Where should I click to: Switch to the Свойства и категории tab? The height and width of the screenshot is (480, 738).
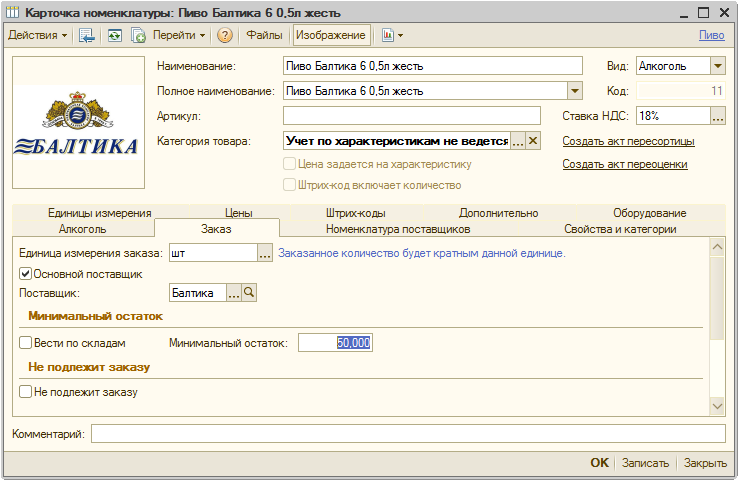pos(620,229)
